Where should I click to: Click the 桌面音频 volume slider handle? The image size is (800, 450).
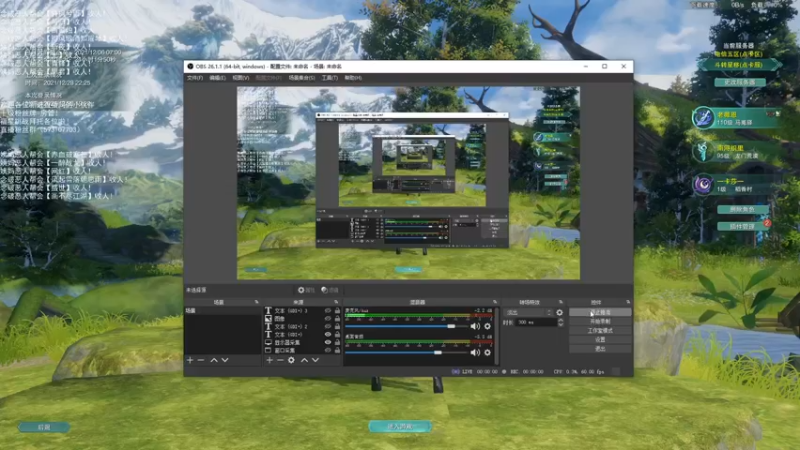438,353
